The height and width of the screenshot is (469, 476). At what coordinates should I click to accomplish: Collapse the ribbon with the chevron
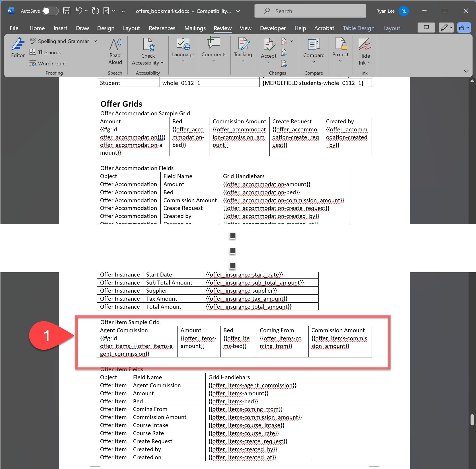pyautogui.click(x=466, y=71)
